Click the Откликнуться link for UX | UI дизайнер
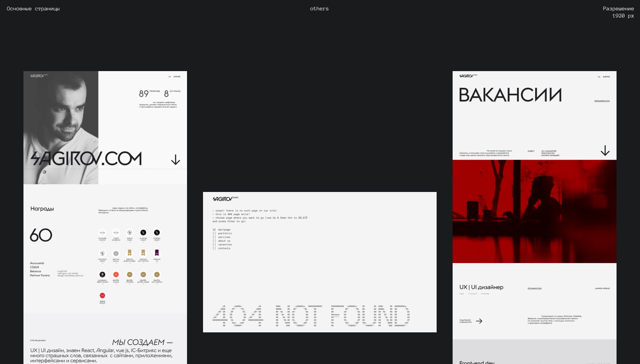This screenshot has width=640, height=364. coord(534,288)
